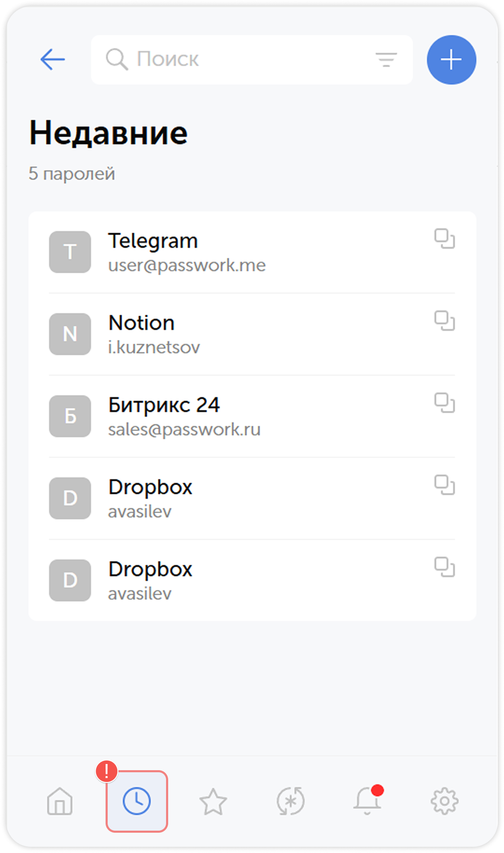
Task: Copy the first Dropbox password entry
Action: coord(444,485)
